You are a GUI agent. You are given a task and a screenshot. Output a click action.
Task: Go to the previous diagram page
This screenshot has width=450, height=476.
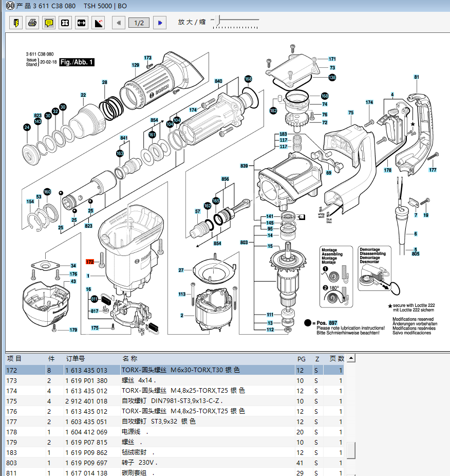[119, 23]
